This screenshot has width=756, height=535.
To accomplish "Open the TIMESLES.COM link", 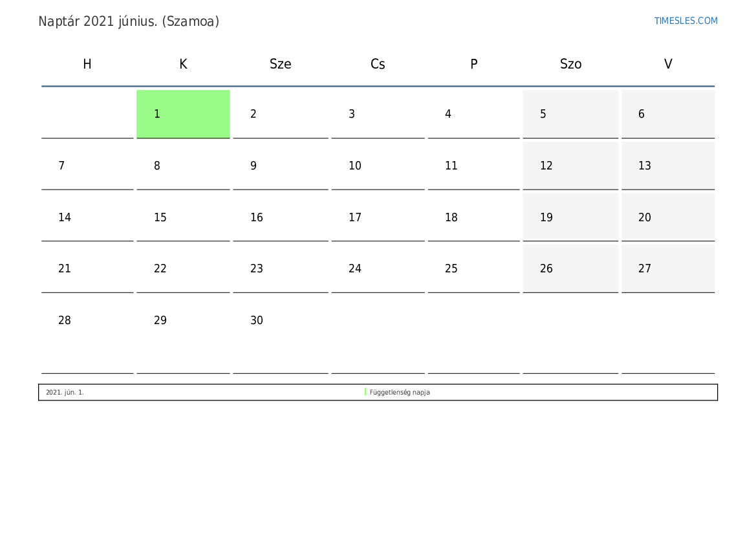I will (686, 21).
